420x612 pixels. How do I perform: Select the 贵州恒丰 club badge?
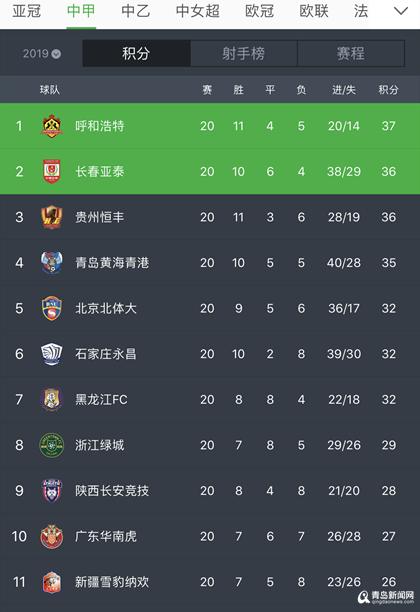point(52,217)
